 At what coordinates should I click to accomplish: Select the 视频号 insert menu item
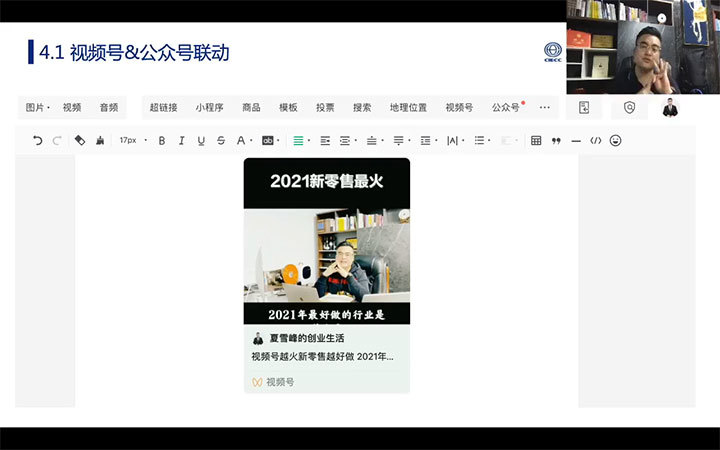[x=459, y=107]
